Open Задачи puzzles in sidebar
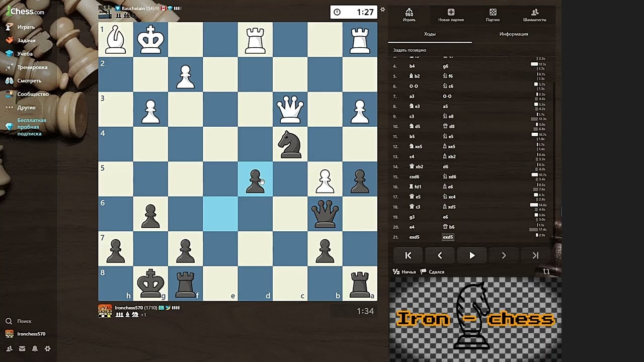644x362 pixels. 20,40
